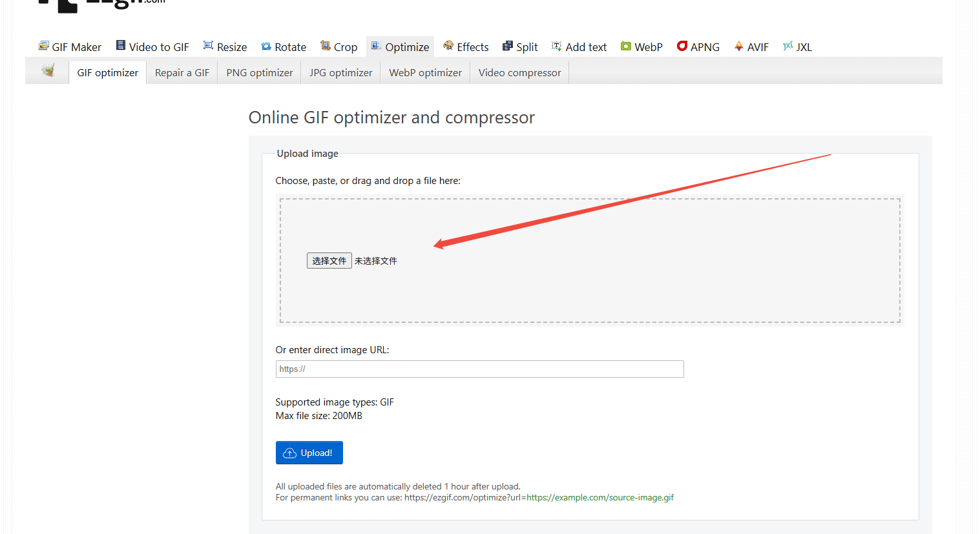The width and height of the screenshot is (980, 534).
Task: Switch to the PNG optimizer tab
Action: click(260, 72)
